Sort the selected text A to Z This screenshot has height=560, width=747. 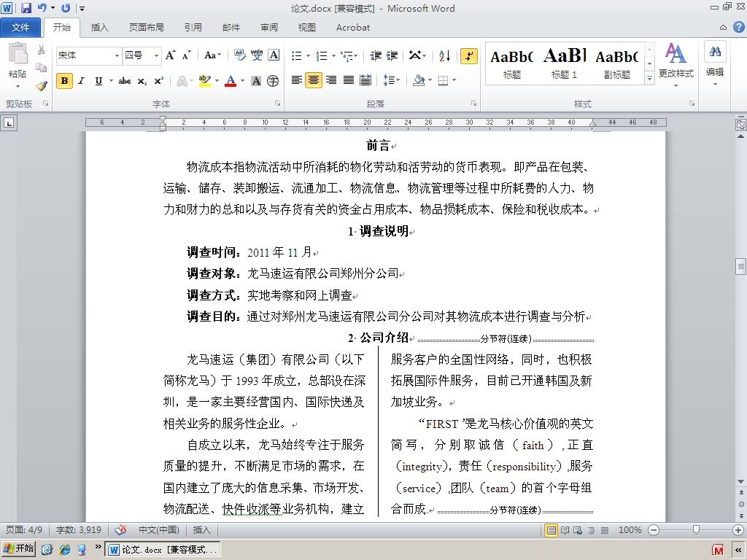[444, 55]
